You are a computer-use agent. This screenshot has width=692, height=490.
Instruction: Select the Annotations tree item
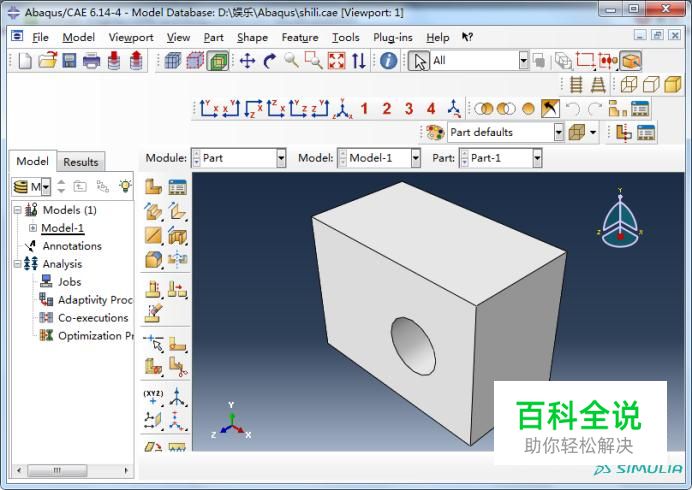click(x=72, y=246)
